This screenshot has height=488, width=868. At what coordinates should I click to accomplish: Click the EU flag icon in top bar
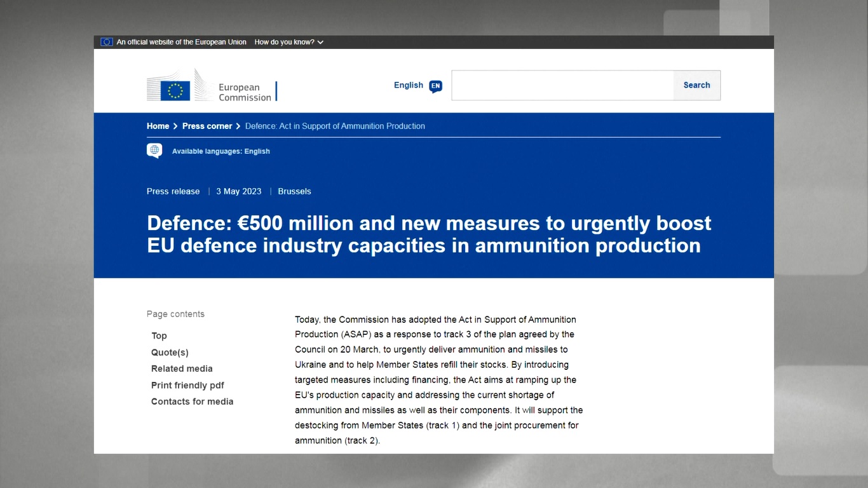[x=106, y=42]
